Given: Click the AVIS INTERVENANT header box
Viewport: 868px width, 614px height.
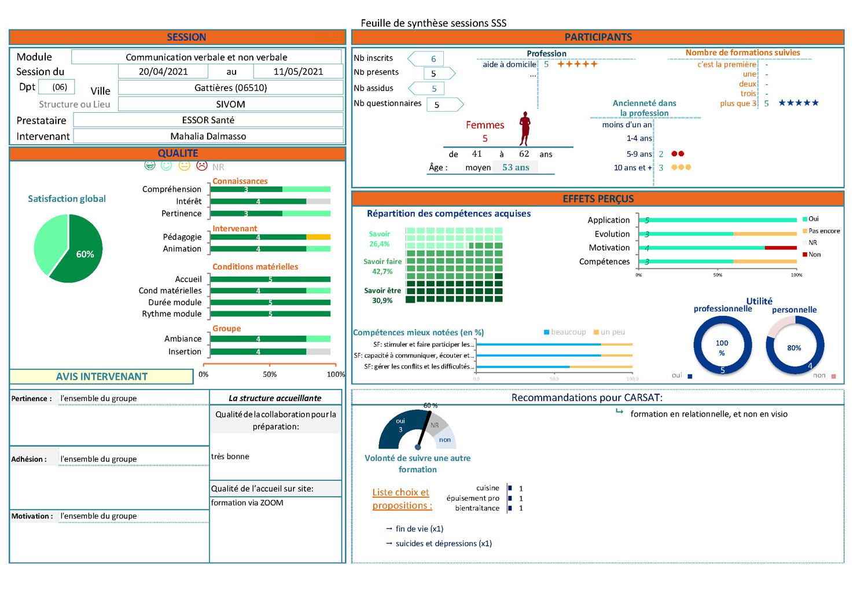Looking at the screenshot, I should point(101,377).
